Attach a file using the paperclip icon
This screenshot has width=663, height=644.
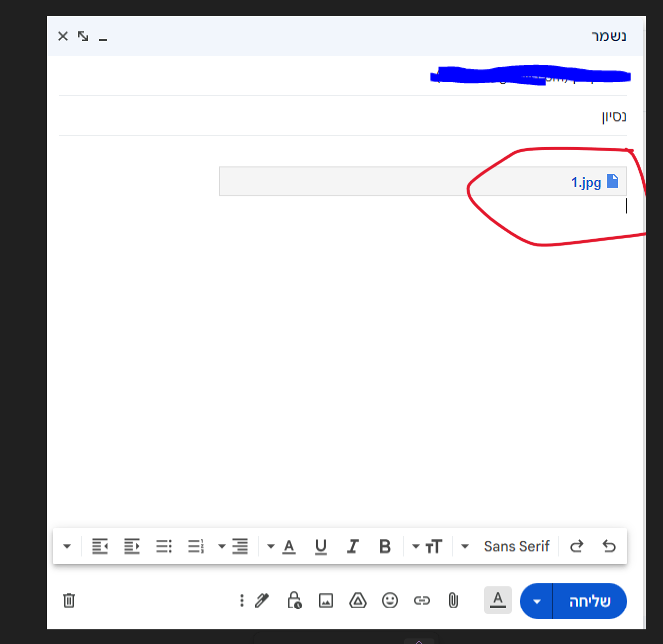[x=453, y=600]
